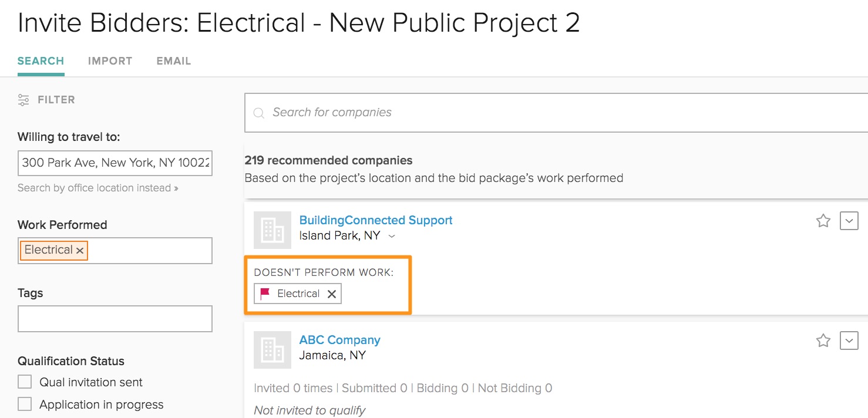Open BuildingConnected Support company link

click(376, 220)
